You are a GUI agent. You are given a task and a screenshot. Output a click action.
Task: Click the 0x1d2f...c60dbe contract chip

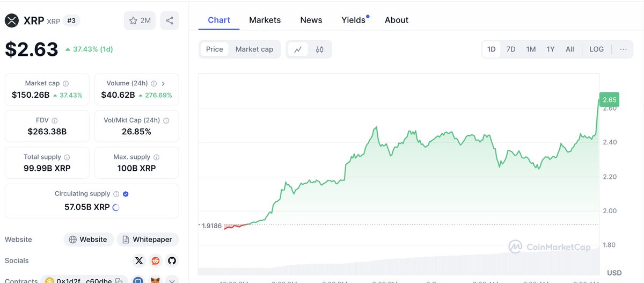[x=85, y=280]
